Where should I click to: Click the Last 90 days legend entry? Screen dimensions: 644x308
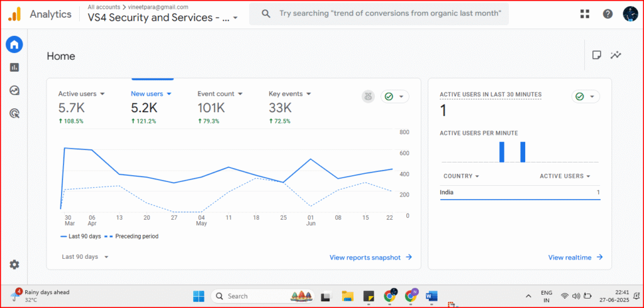79,236
